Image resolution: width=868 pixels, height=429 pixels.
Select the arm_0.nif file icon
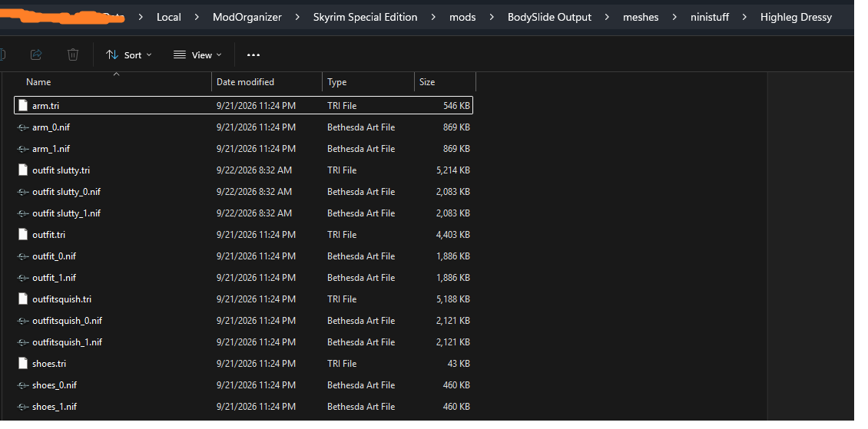coord(23,127)
